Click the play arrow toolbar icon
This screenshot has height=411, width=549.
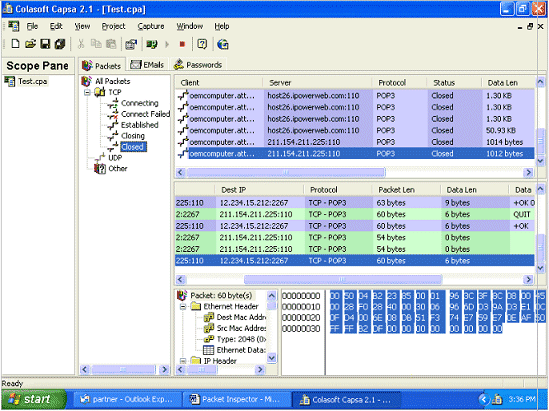(x=167, y=44)
